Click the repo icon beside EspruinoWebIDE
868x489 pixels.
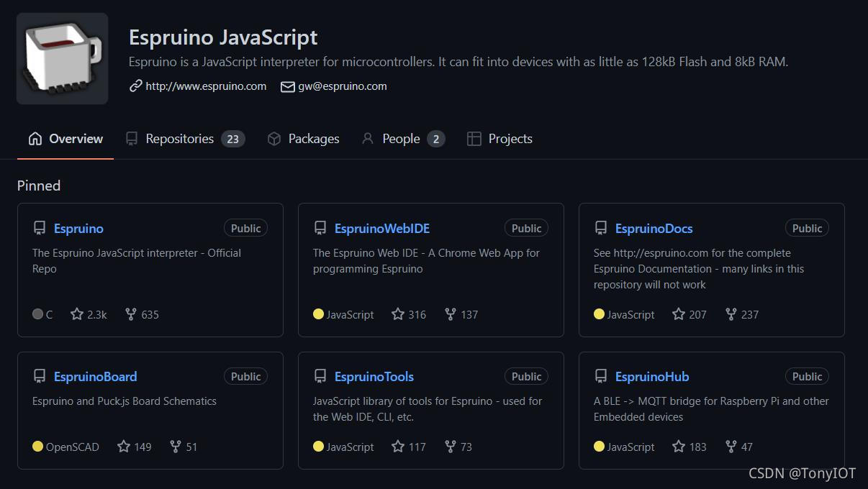click(320, 229)
